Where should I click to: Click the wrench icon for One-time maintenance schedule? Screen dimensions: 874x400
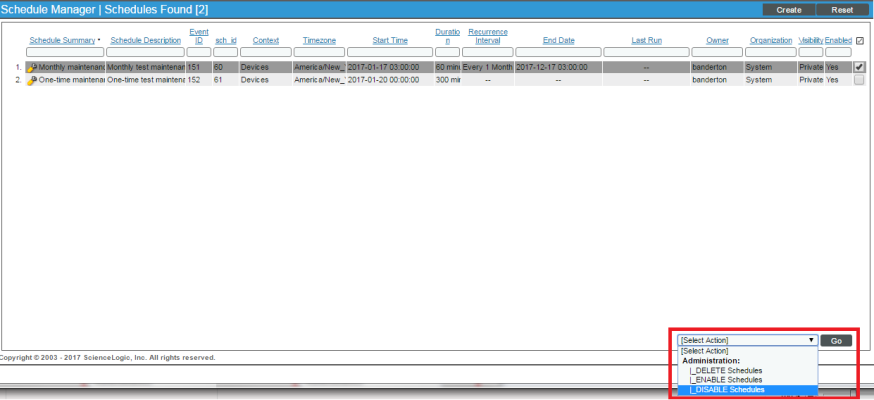[32, 80]
